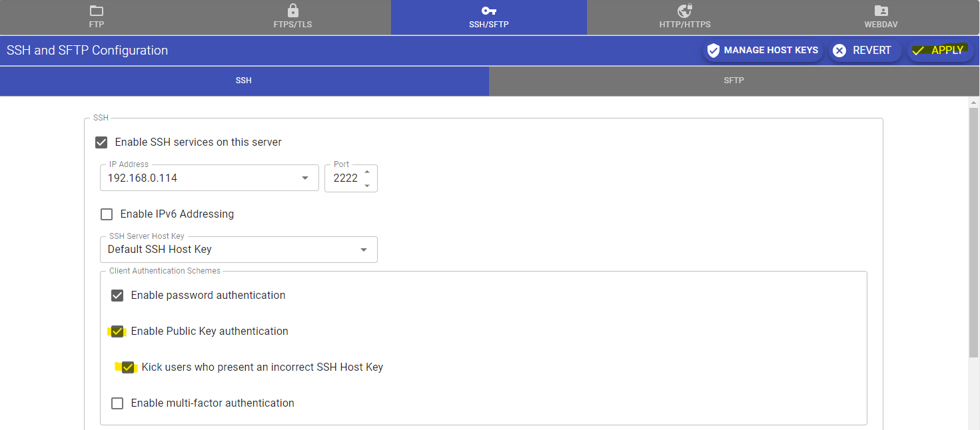Click the WebDAV tab icon
Screen dimensions: 980x430
tap(881, 10)
